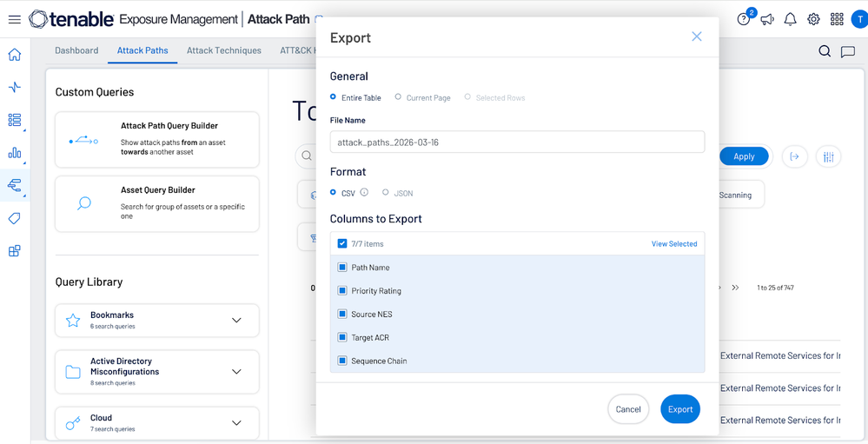Expand the Bookmarks query group
Image resolution: width=868 pixels, height=444 pixels.
(x=236, y=320)
